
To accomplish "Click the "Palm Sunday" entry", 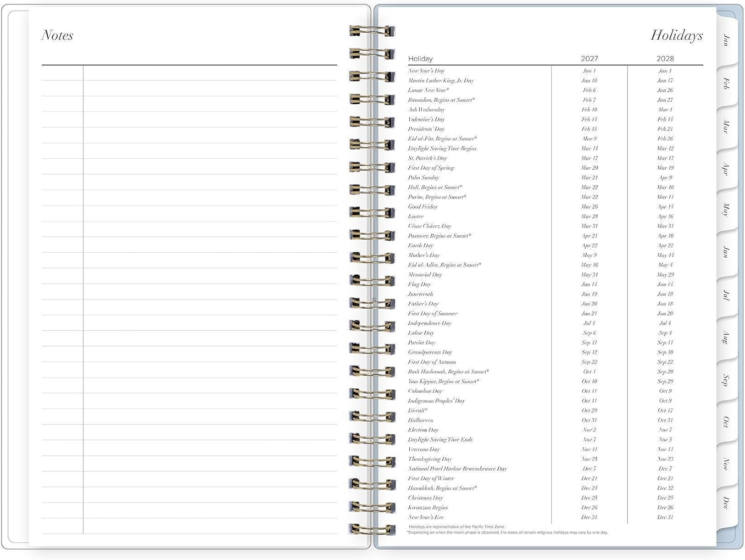I will [x=424, y=177].
